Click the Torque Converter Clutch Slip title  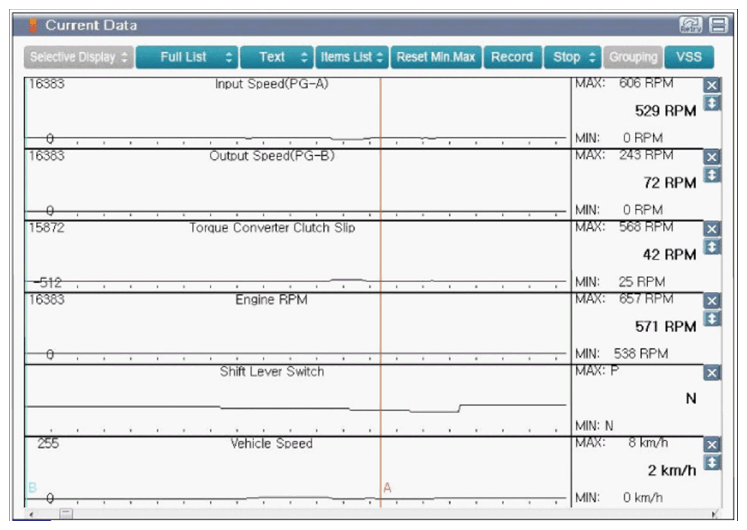point(272,228)
